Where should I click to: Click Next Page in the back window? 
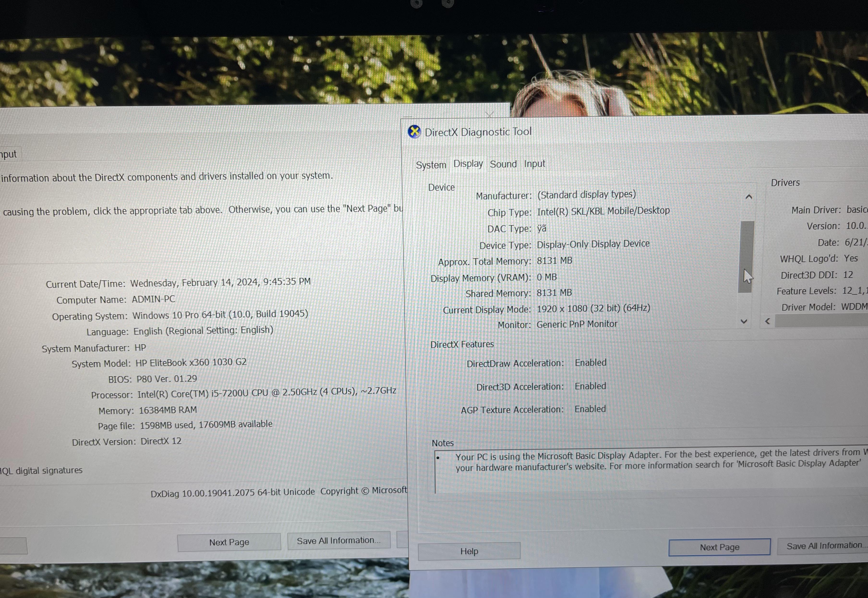pyautogui.click(x=229, y=542)
